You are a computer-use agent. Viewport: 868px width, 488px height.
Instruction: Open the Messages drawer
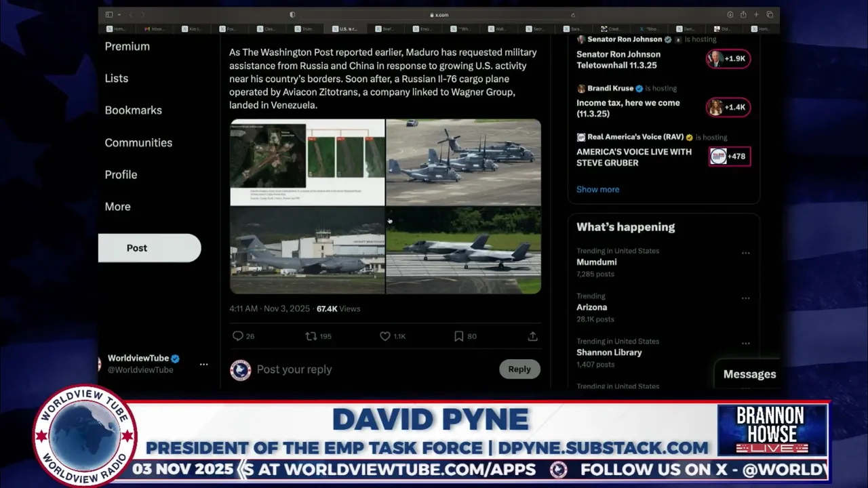coord(749,374)
